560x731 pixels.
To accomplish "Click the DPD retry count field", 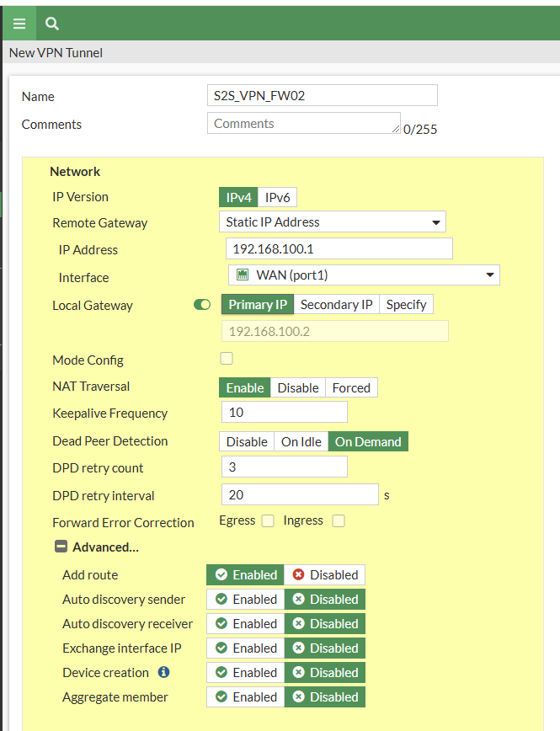I will click(285, 467).
